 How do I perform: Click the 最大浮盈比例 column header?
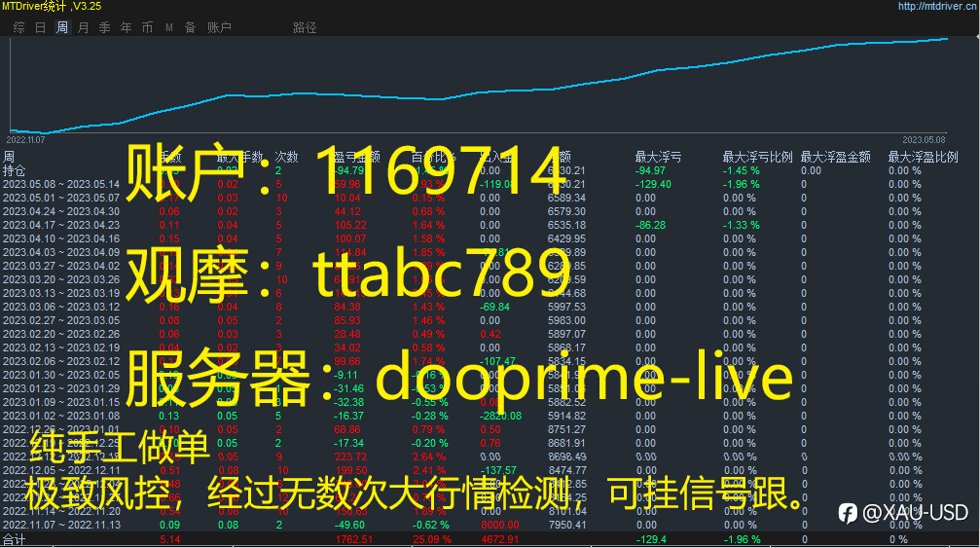tap(924, 157)
